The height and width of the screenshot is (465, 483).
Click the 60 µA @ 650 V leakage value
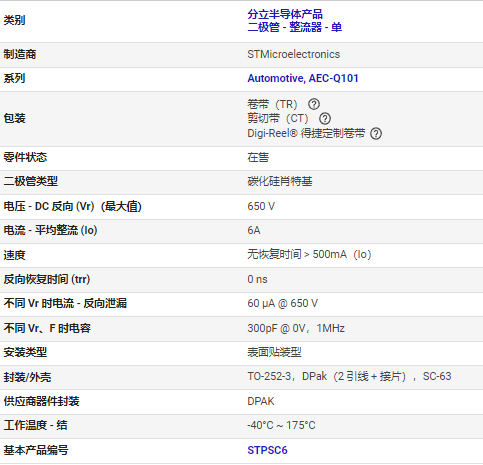point(283,303)
